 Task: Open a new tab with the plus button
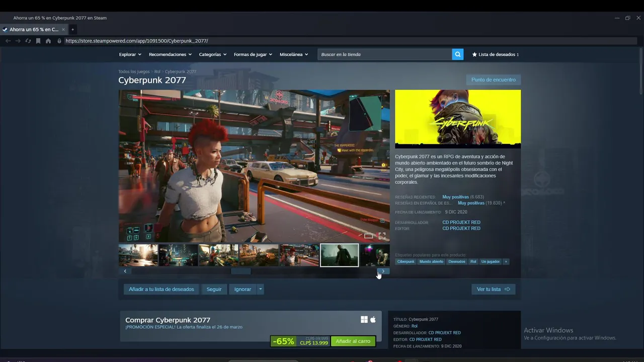(x=72, y=30)
